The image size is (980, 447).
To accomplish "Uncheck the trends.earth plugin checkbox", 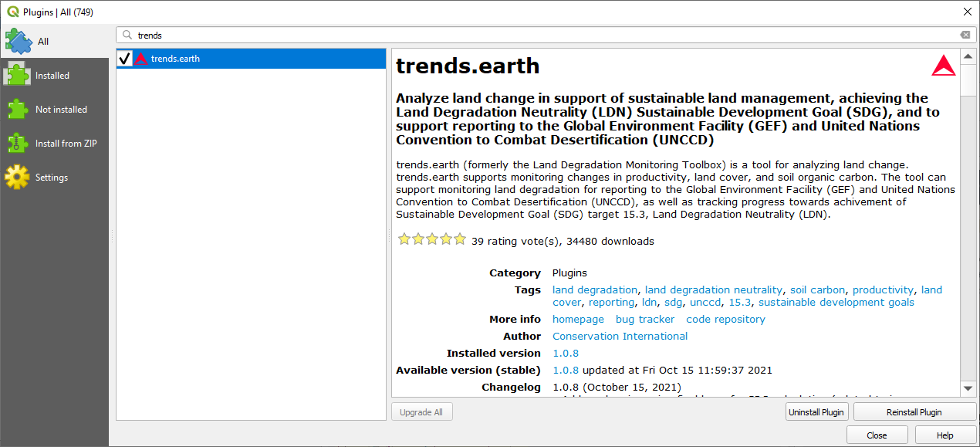I will point(125,59).
